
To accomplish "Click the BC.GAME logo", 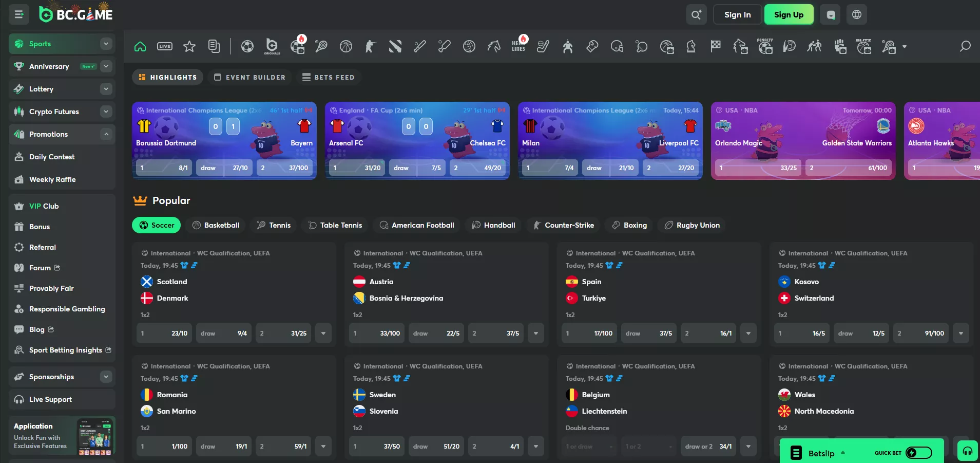I will point(76,14).
